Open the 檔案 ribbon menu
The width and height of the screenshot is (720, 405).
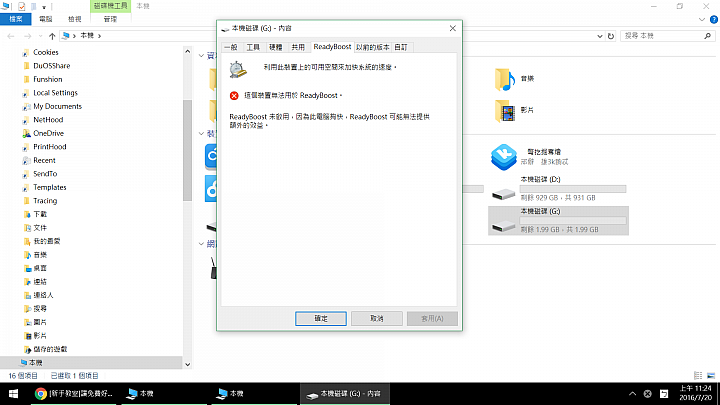pos(16,19)
